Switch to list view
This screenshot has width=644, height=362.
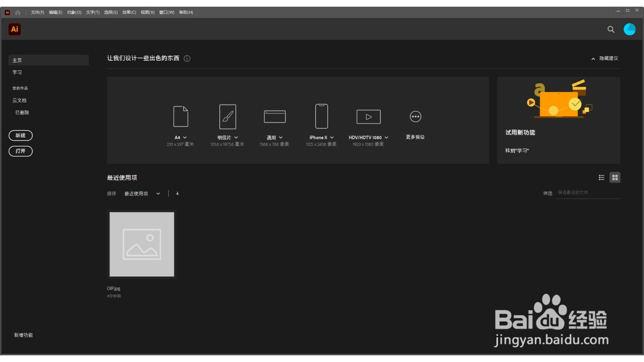pos(601,177)
